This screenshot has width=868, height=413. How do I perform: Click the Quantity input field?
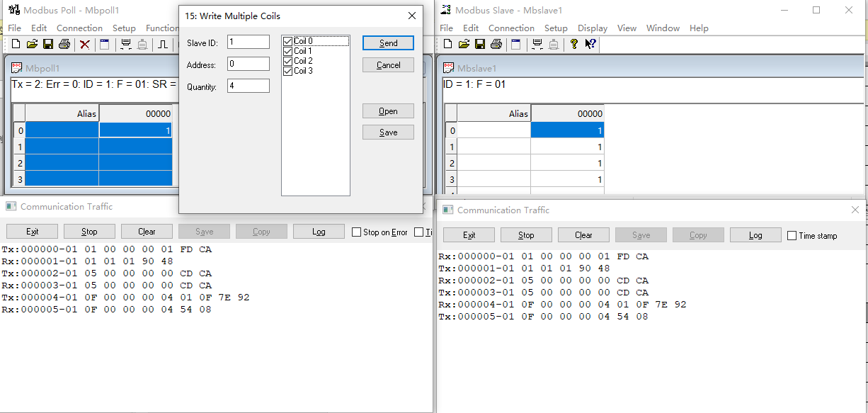[248, 86]
